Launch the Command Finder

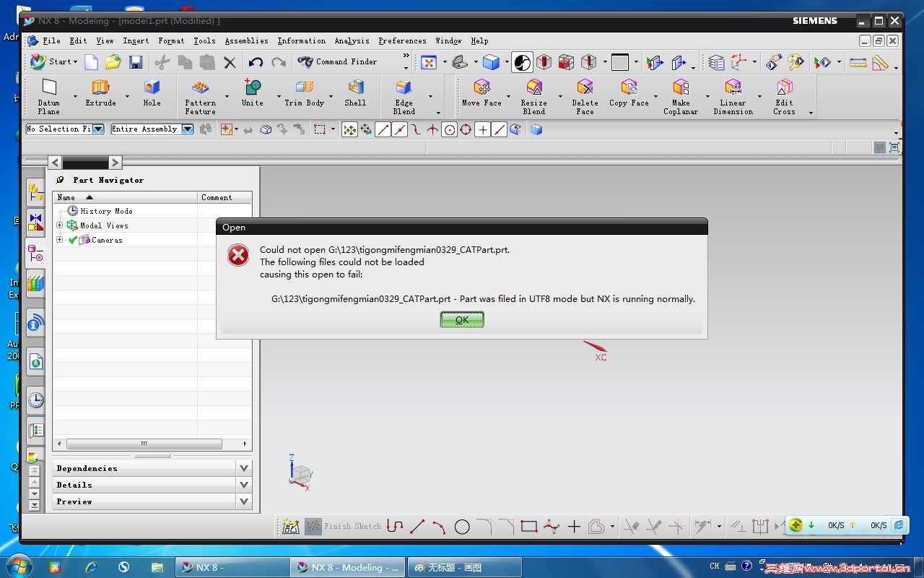tap(337, 62)
